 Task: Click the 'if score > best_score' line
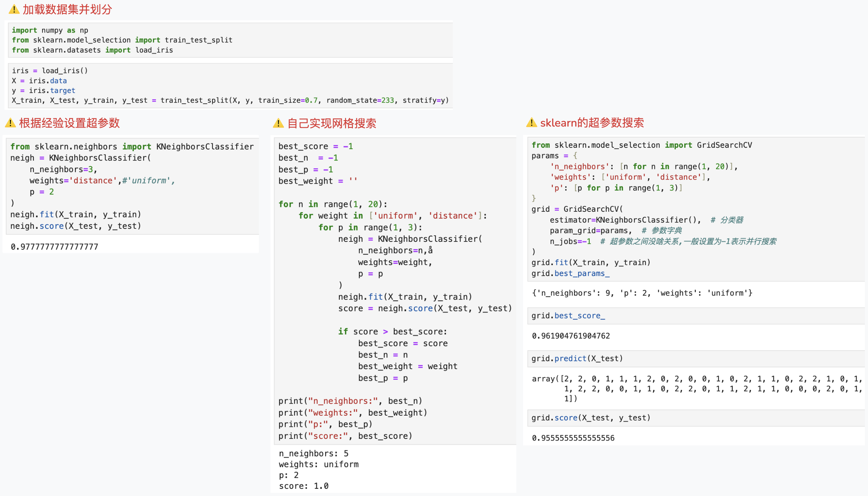point(392,331)
